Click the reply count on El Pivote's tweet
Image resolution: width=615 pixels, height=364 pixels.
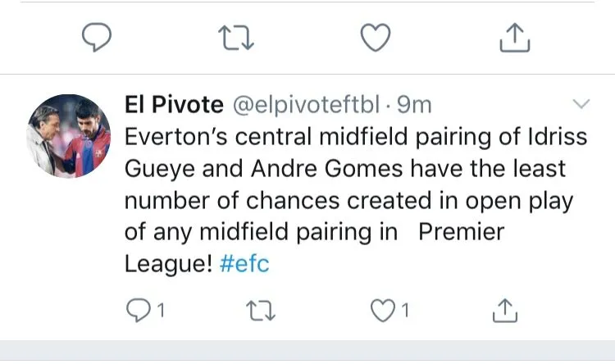(x=161, y=311)
